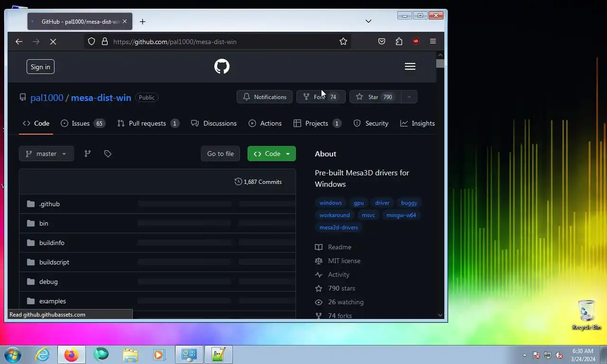Viewport: 607px width, 364px height.
Task: Switch to the Issues tab
Action: pos(83,123)
